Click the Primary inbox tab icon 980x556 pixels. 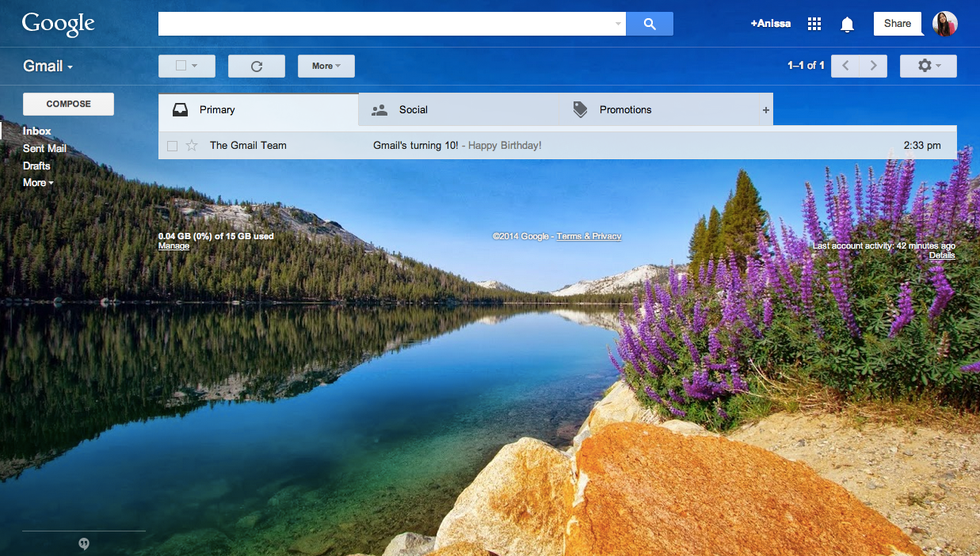click(181, 109)
